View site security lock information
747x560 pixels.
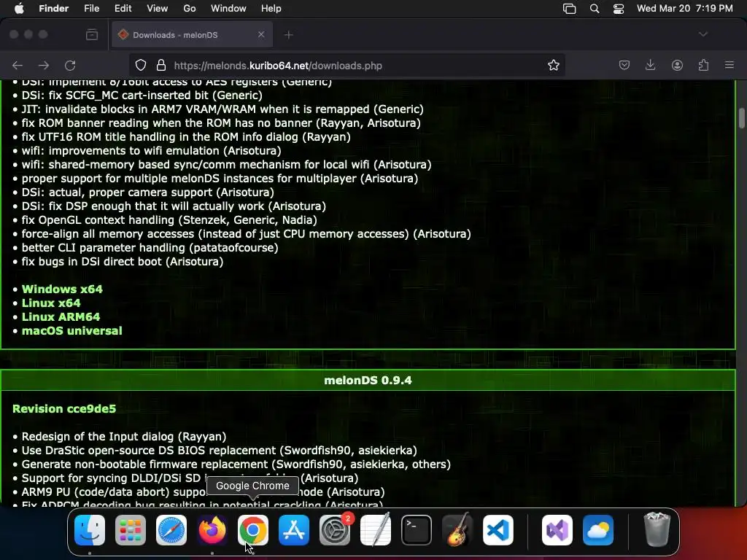point(161,65)
